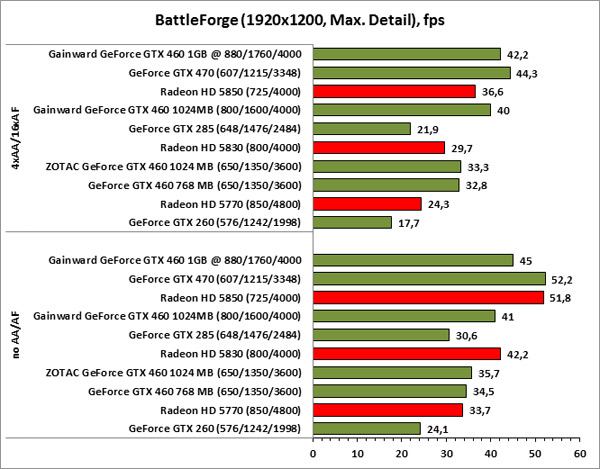
Task: Click the GeForce GTX 285 bar showing 30,6
Action: click(381, 335)
